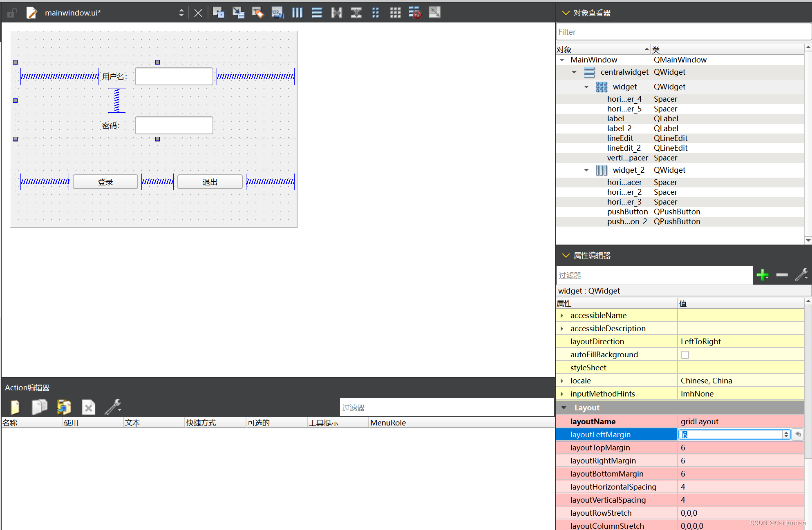
Task: Apply Lay Out Vertically from the toolbar
Action: (317, 13)
